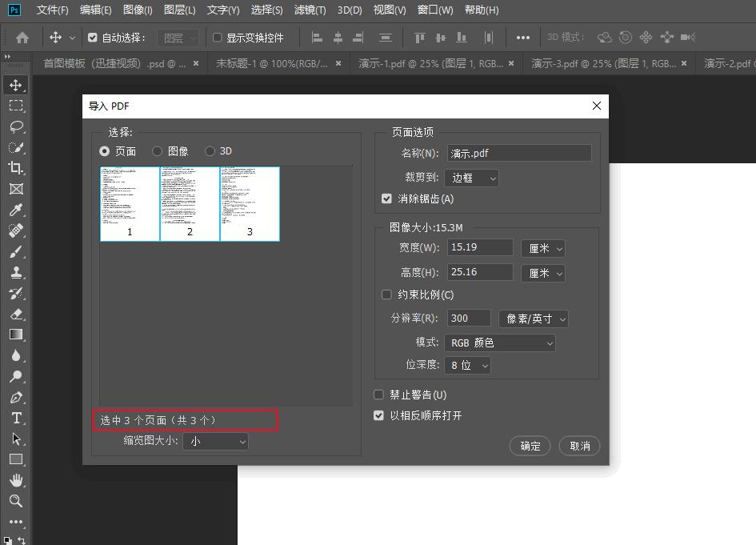The image size is (756, 545).
Task: Select the 图像 radio button
Action: click(158, 151)
